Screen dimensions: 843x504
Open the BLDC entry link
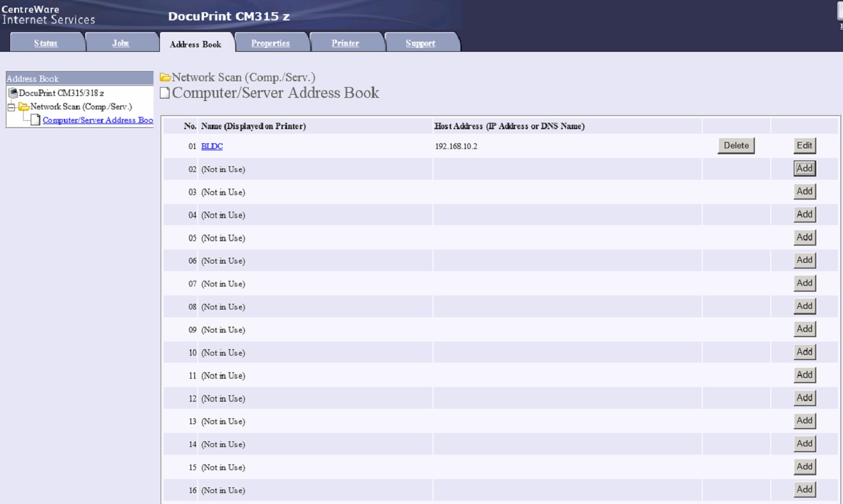pyautogui.click(x=212, y=146)
